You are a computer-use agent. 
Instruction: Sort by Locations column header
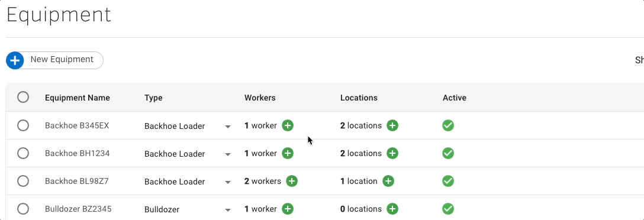tap(359, 98)
